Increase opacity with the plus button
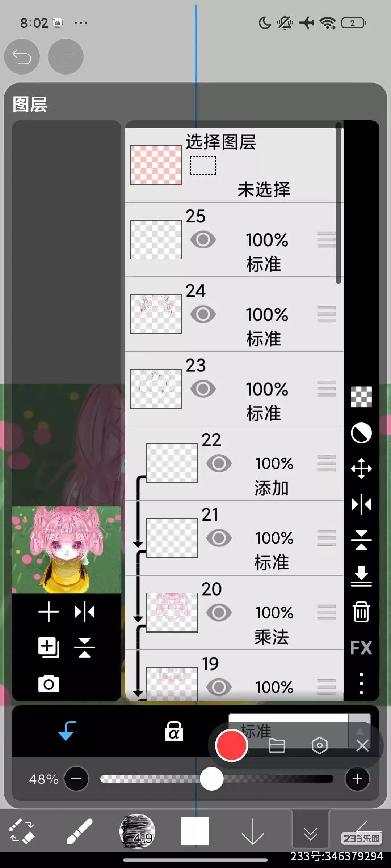This screenshot has height=868, width=391. 357,779
